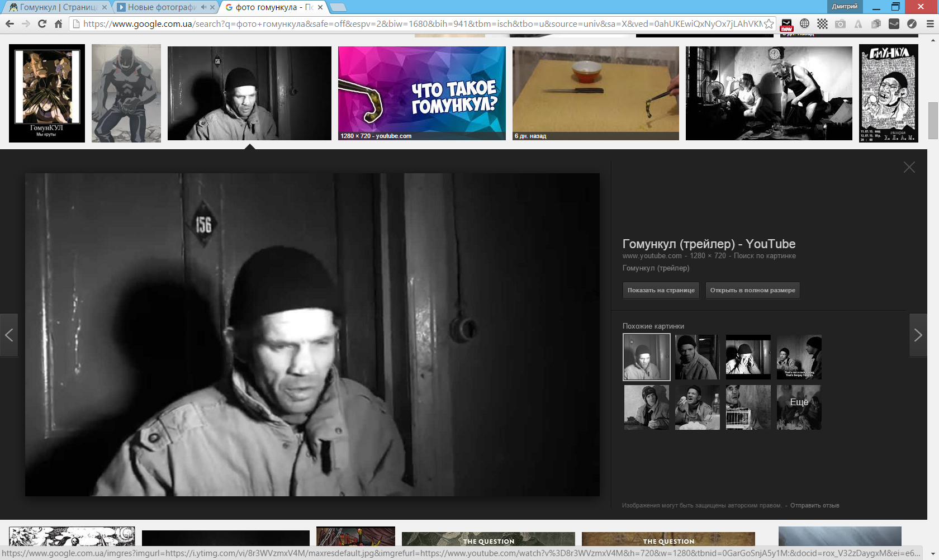Open the subtitled similar image thumbnail
Viewport: 939px width, 560px height.
(x=799, y=357)
